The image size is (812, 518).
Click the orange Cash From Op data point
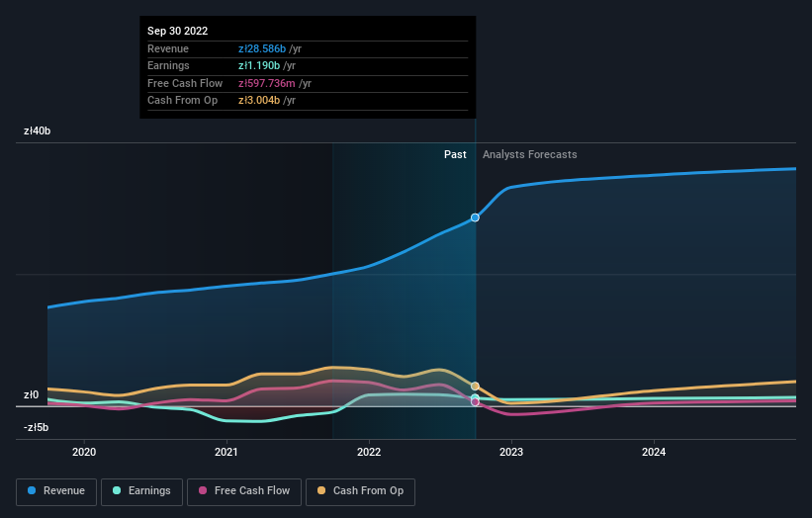(475, 387)
